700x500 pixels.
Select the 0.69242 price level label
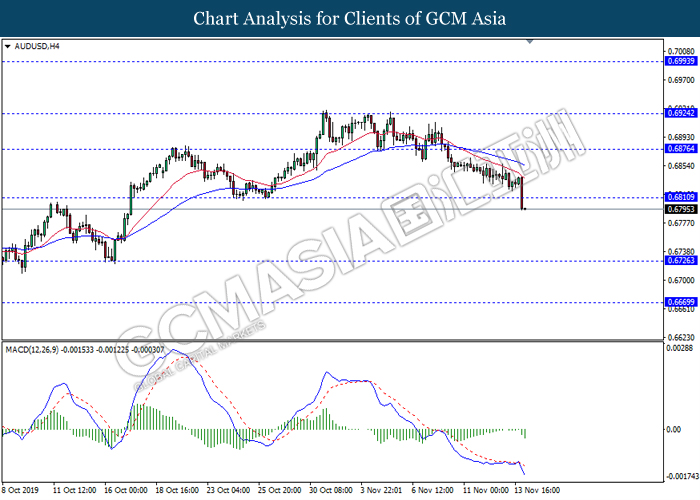point(681,113)
